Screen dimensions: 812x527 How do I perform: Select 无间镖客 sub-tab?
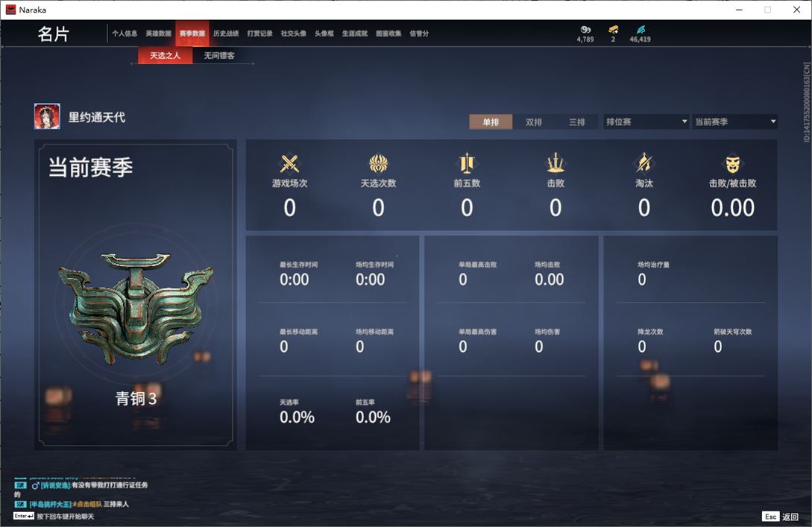[x=219, y=55]
